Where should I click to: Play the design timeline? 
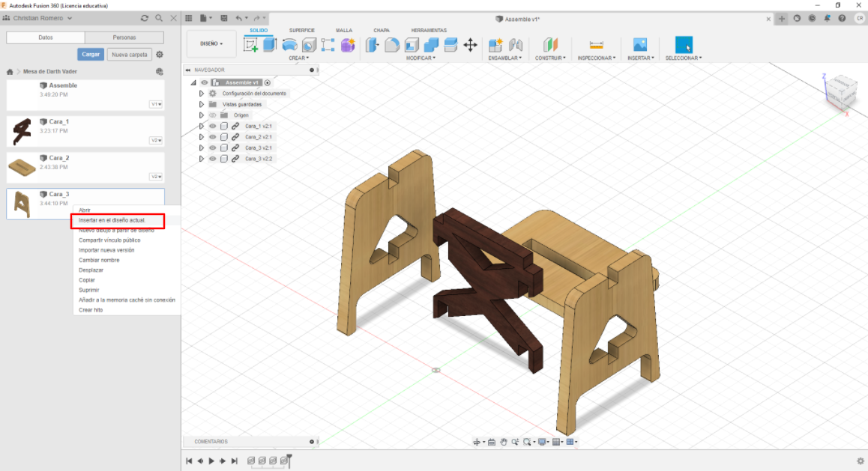pyautogui.click(x=211, y=461)
